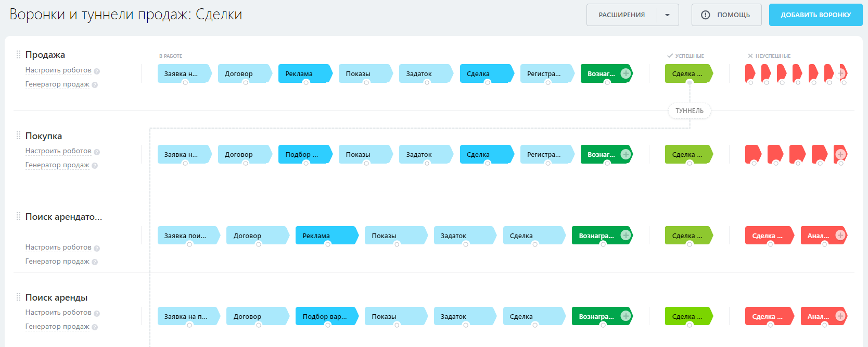Select Договор stage in Поиск аренды funnel
This screenshot has width=868, height=347.
pos(258,316)
